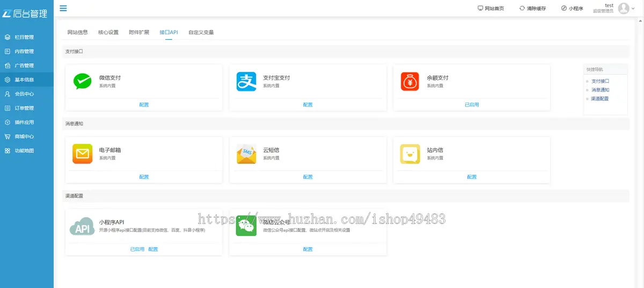The image size is (644, 288).
Task: Switch to the 附件扩展 tab
Action: tap(139, 32)
